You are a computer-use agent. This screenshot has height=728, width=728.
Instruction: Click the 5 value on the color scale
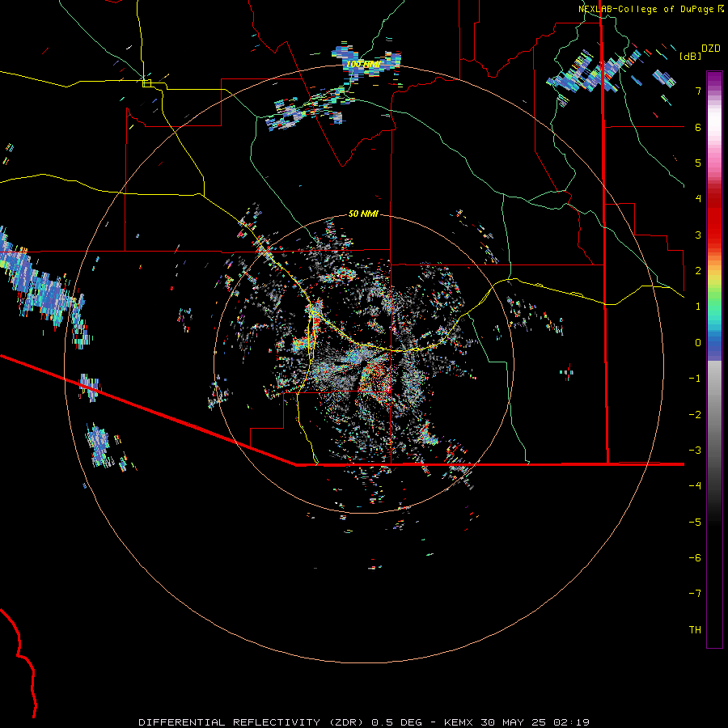[698, 163]
